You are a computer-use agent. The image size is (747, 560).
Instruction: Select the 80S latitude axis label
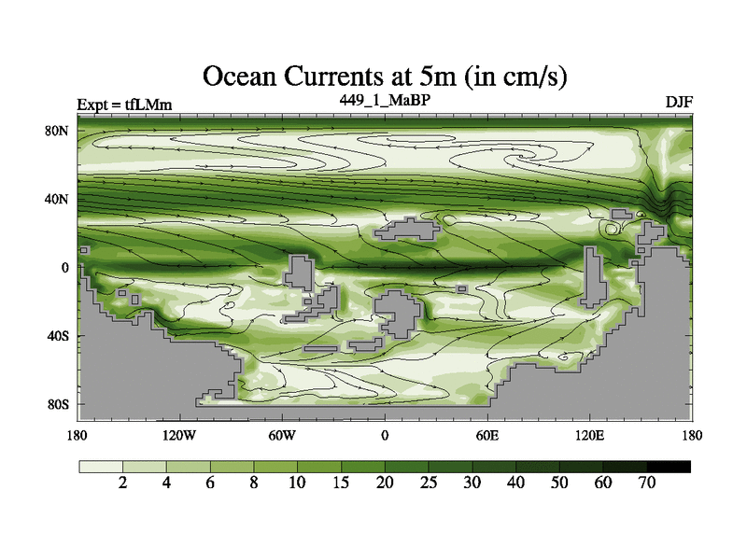coord(58,404)
